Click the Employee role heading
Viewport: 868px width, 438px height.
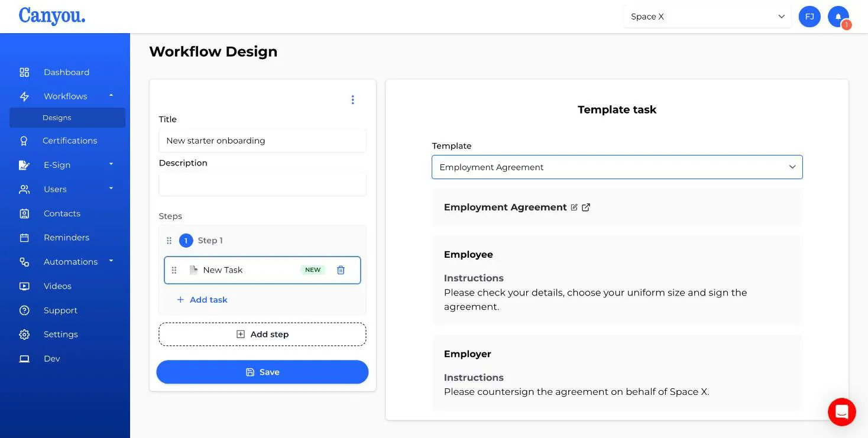[468, 255]
